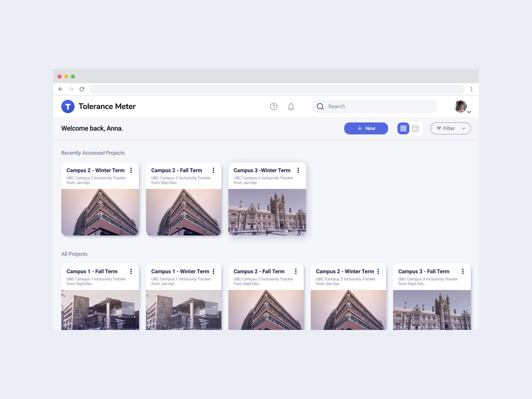
Task: Click the browser refresh button
Action: [82, 89]
